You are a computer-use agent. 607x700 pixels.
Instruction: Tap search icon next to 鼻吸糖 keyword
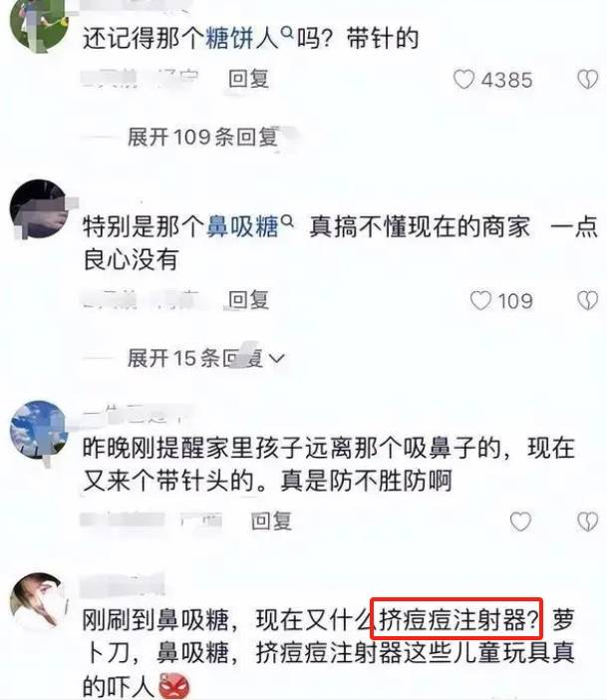click(287, 220)
